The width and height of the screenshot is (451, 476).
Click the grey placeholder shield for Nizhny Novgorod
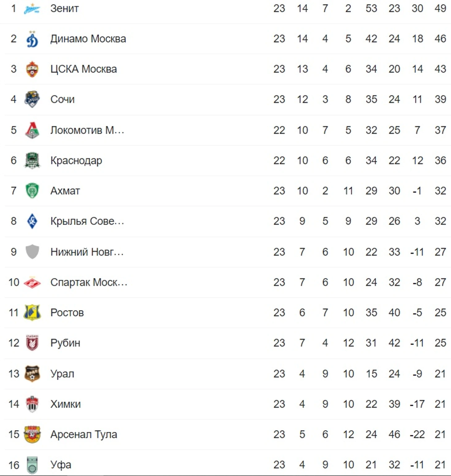tap(32, 252)
